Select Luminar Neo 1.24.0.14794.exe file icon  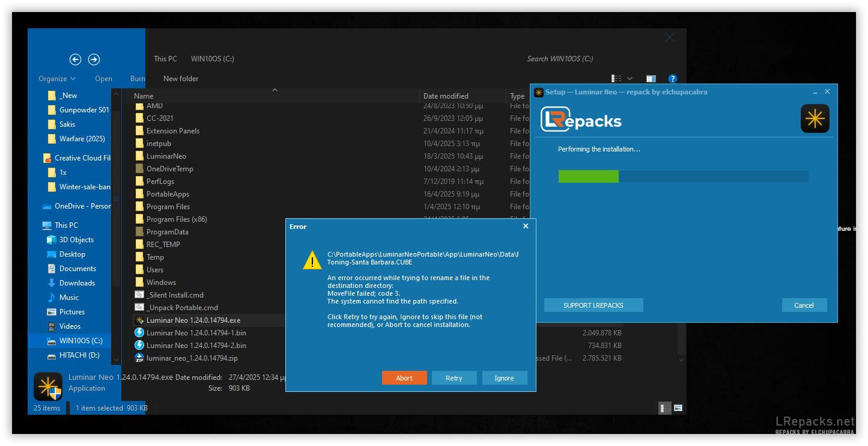139,320
